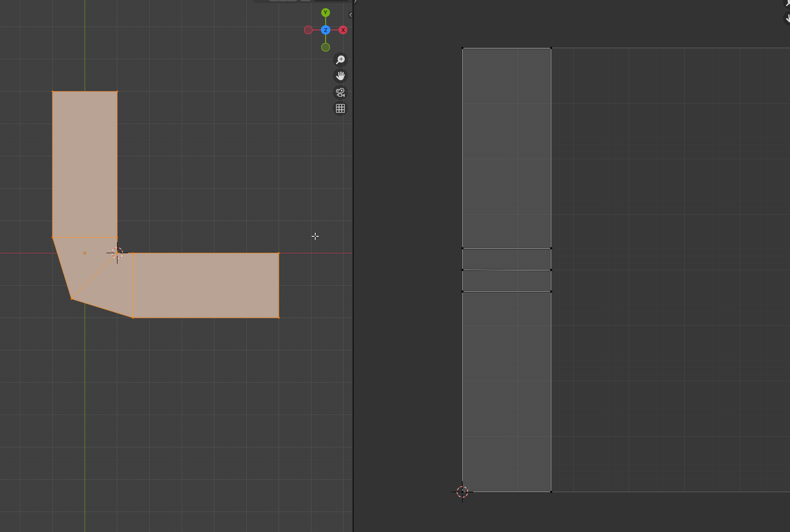Viewport: 790px width, 532px height.
Task: Click the blue Z axis gizmo center
Action: click(326, 30)
